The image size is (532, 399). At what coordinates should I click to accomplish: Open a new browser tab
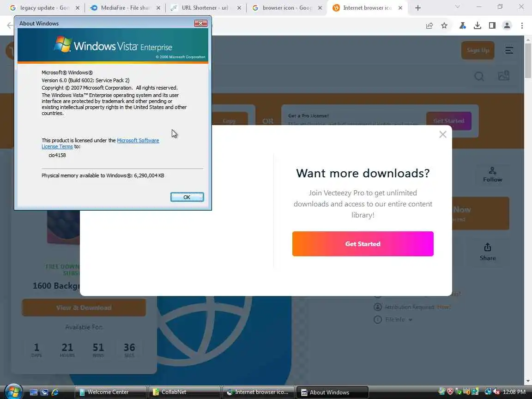click(417, 8)
